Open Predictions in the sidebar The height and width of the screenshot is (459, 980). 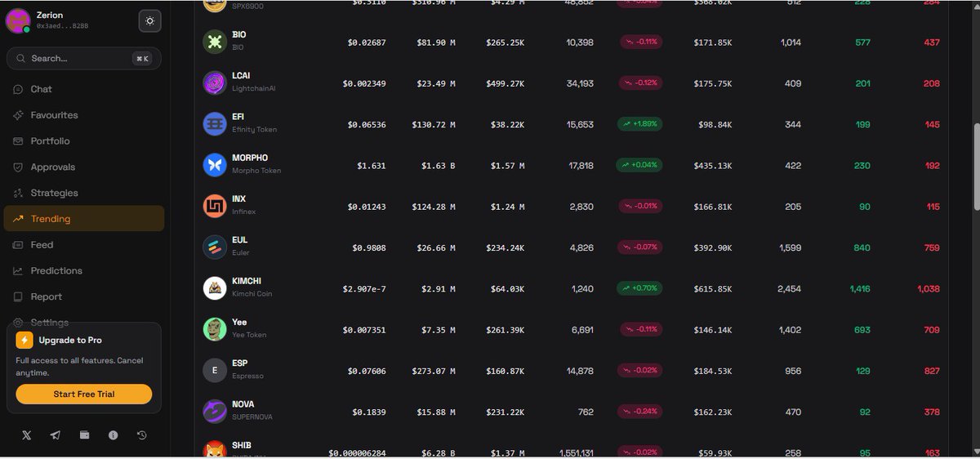[x=84, y=271]
